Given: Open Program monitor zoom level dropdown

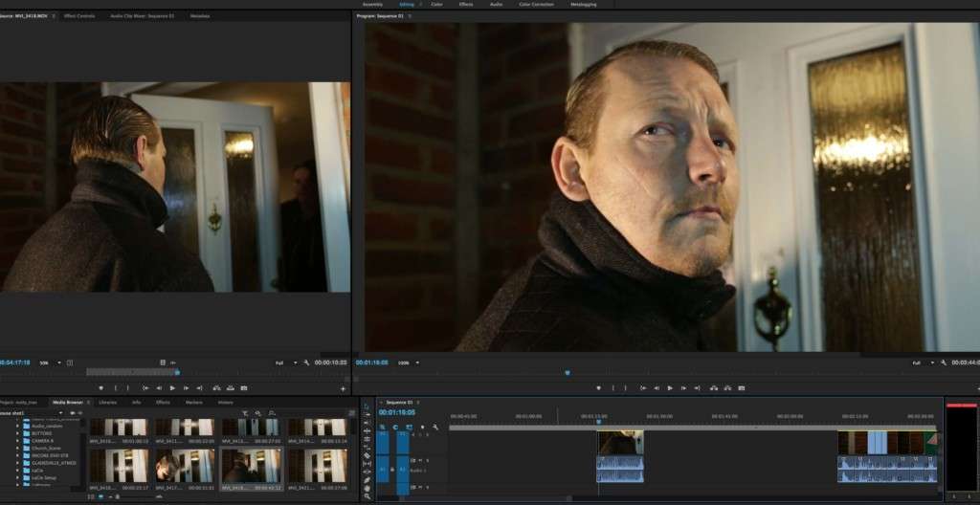Looking at the screenshot, I should 408,362.
